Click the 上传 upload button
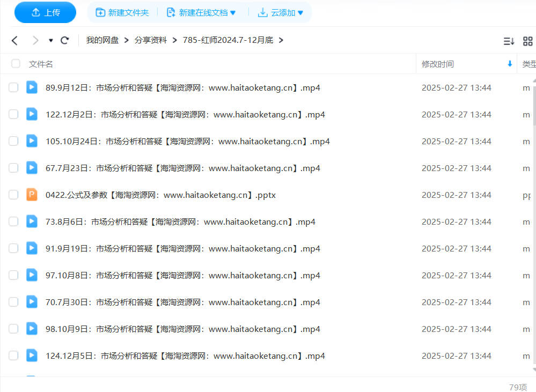The height and width of the screenshot is (392, 536). coord(45,13)
